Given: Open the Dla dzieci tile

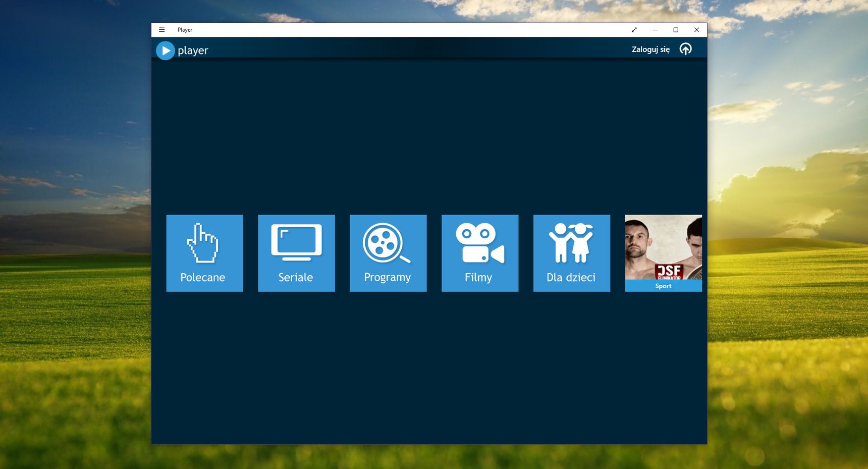Looking at the screenshot, I should coord(572,253).
